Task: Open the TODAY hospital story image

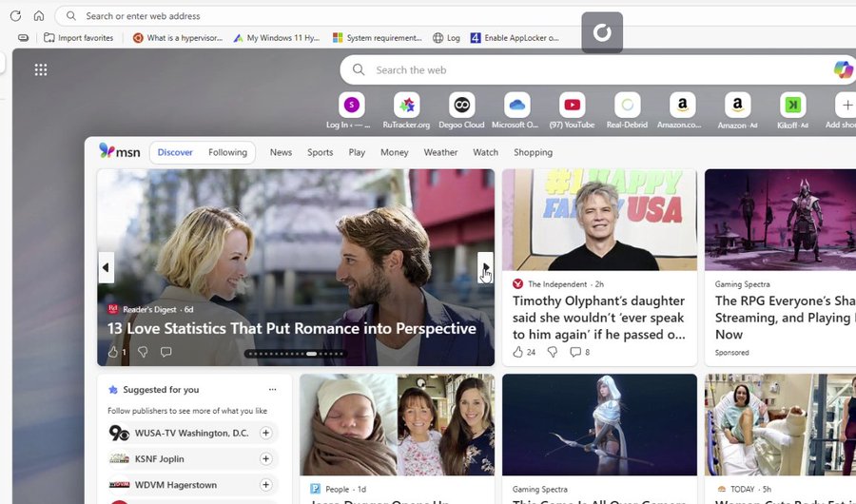Action: tap(780, 425)
